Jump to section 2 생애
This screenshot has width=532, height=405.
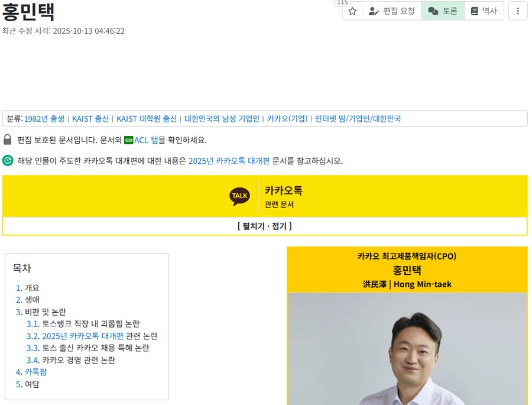click(27, 300)
